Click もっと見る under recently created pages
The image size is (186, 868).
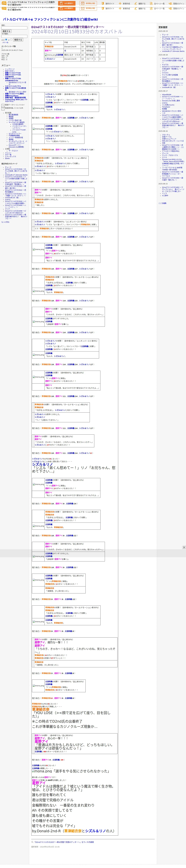(5, 222)
